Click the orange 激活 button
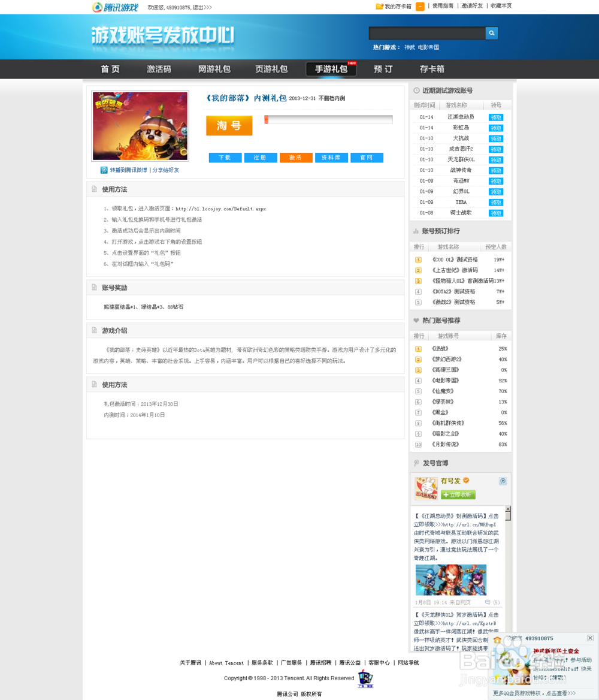599x700 pixels. 296,158
